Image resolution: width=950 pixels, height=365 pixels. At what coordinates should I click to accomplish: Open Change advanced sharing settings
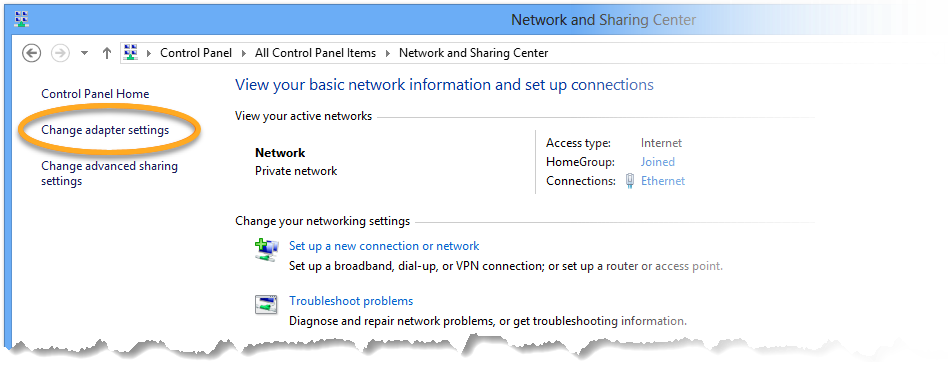tap(109, 173)
